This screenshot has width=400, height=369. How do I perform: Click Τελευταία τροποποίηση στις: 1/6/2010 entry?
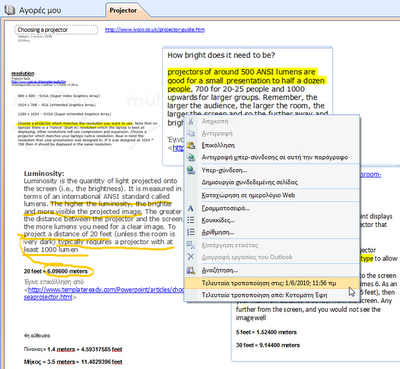(x=271, y=283)
